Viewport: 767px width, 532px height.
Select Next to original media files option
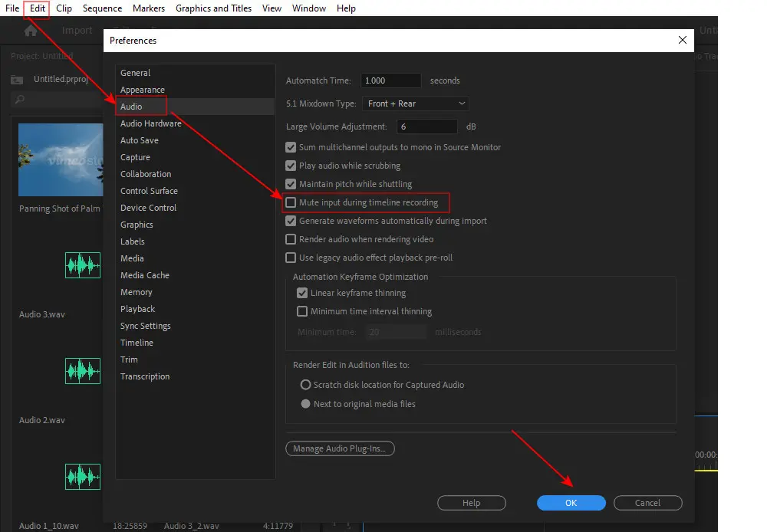coord(305,404)
